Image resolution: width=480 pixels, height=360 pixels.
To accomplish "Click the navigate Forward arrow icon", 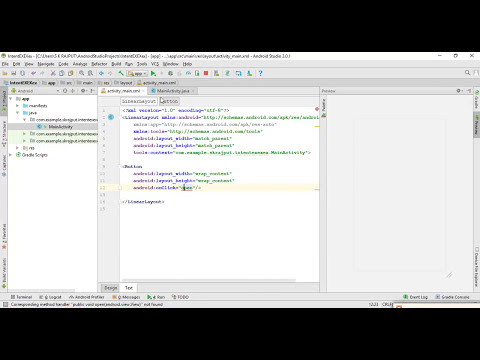I will (x=110, y=73).
